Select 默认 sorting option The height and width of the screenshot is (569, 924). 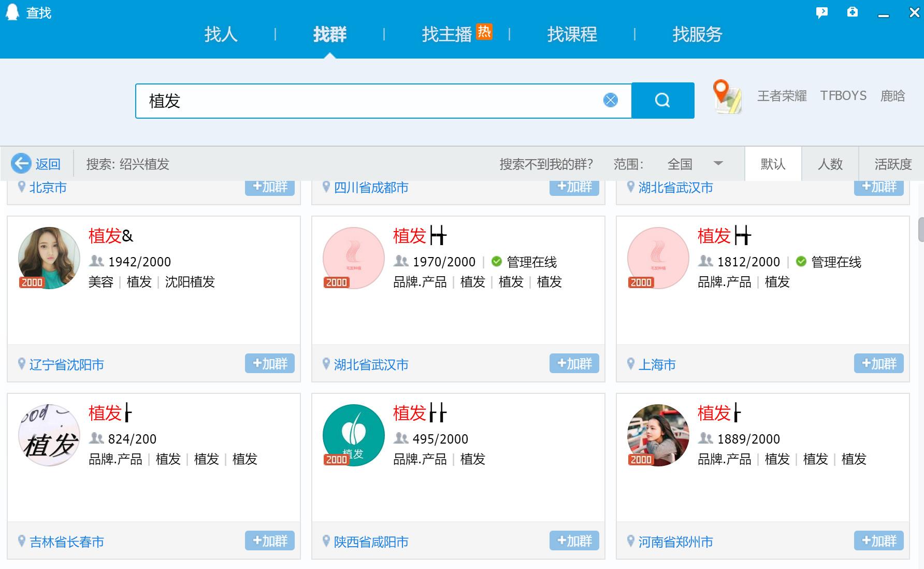tap(773, 164)
